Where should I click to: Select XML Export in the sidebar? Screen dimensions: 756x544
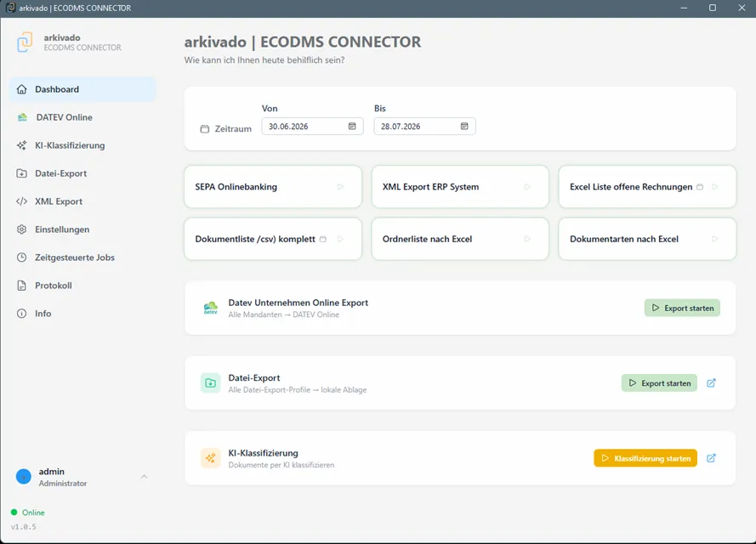click(x=82, y=201)
